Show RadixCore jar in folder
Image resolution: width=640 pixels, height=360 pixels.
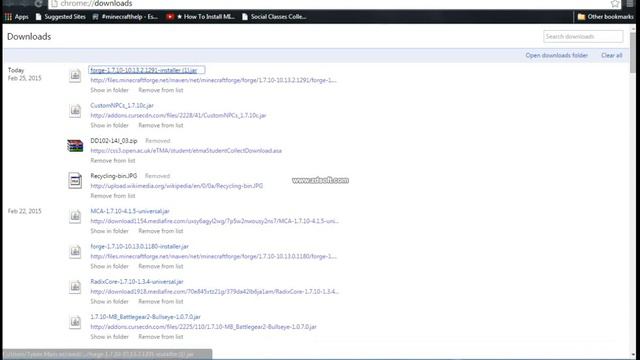pyautogui.click(x=109, y=301)
